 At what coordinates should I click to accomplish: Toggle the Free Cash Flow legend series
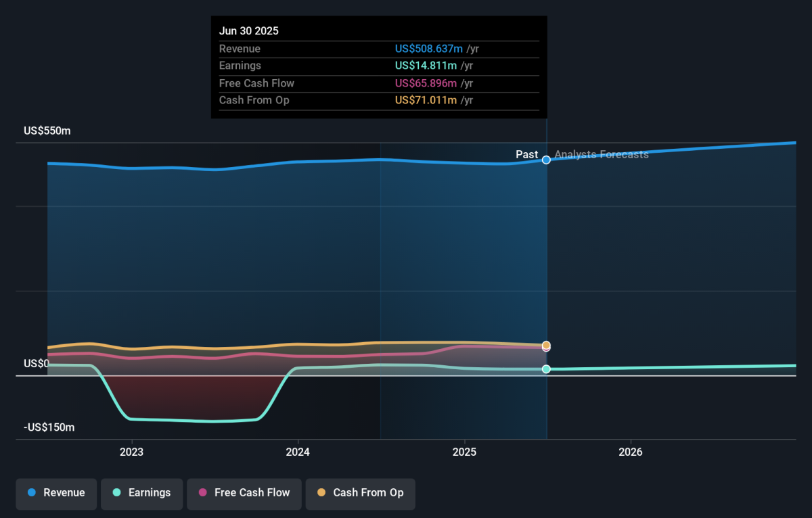coord(244,493)
